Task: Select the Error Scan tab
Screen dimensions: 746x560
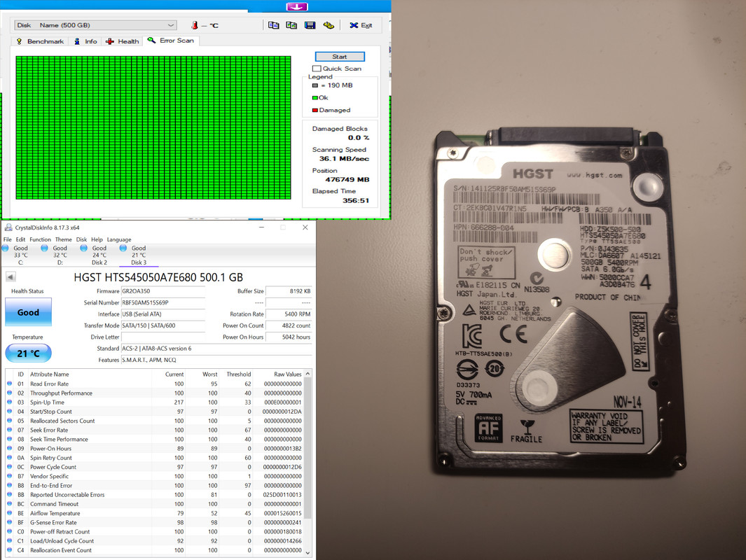Action: coord(172,41)
